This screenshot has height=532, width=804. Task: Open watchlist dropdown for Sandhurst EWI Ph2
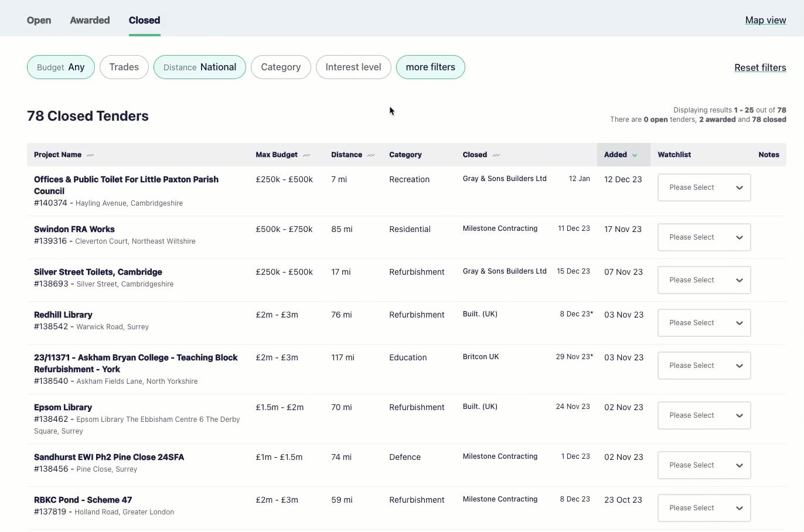coord(704,465)
